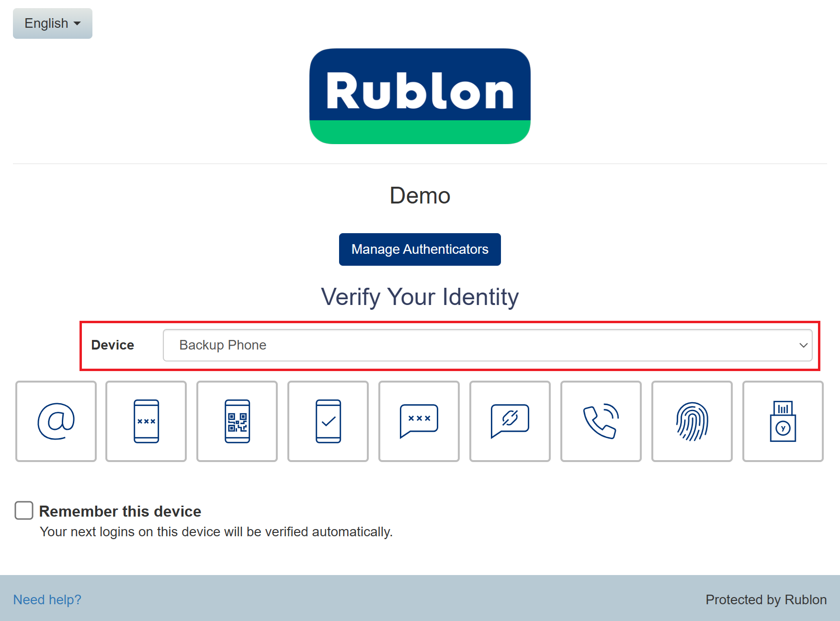Select the Mobile Push checkmark phone icon
The image size is (840, 621).
click(x=328, y=421)
